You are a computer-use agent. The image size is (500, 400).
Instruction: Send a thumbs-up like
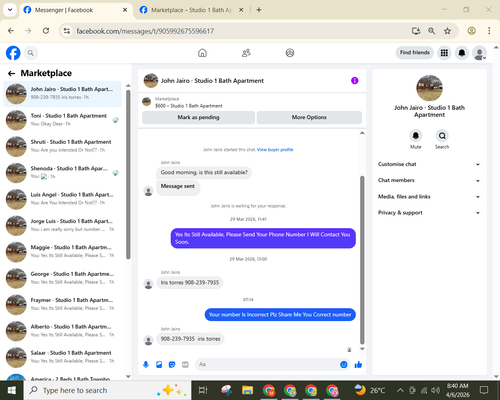(358, 364)
